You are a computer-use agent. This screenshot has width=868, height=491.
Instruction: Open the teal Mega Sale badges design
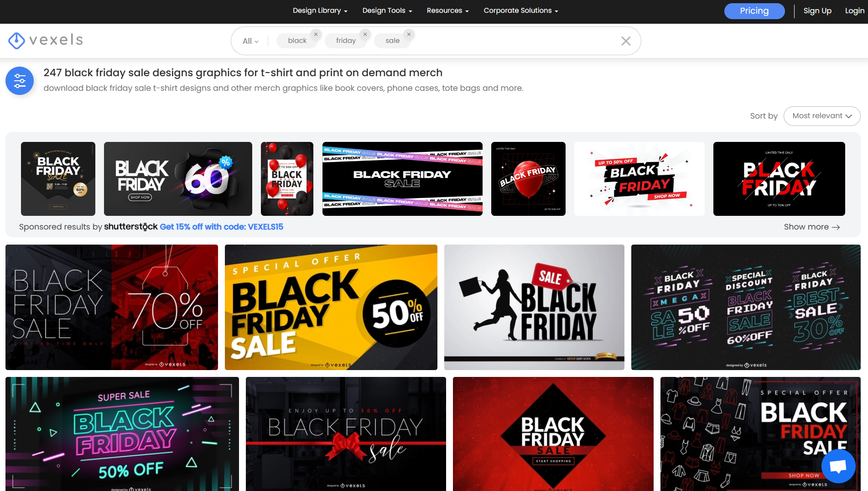tap(746, 307)
